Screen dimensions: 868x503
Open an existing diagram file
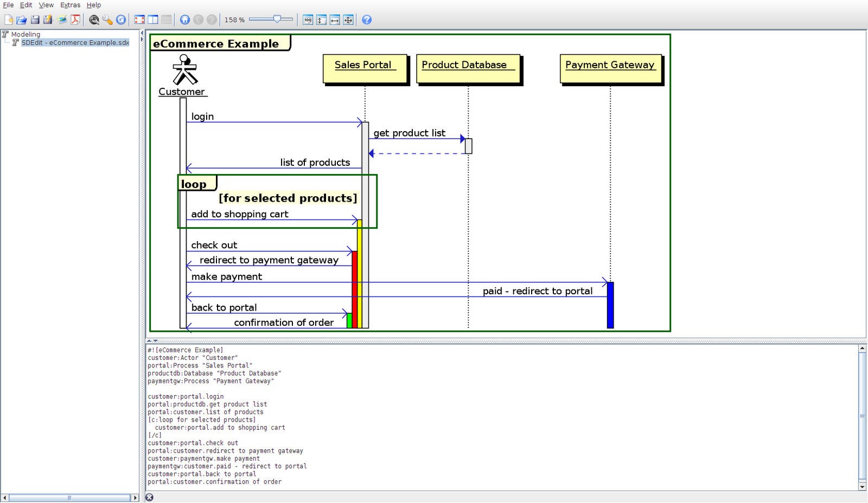click(22, 20)
